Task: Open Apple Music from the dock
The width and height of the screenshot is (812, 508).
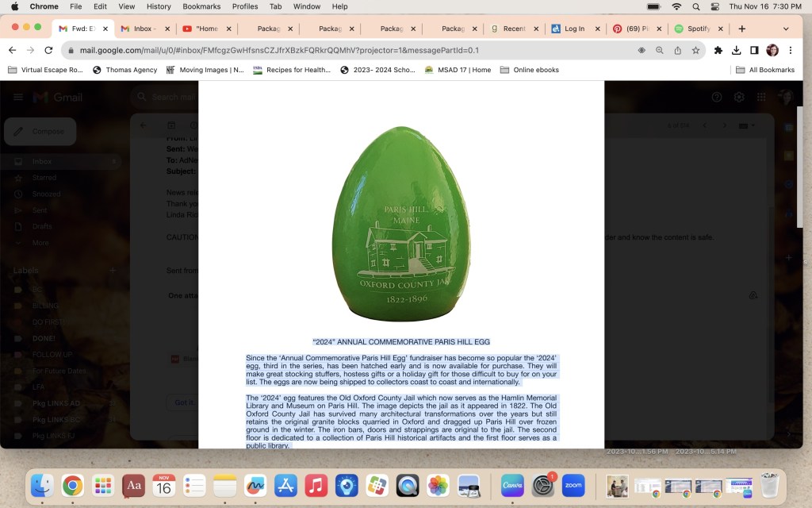Action: pos(316,484)
